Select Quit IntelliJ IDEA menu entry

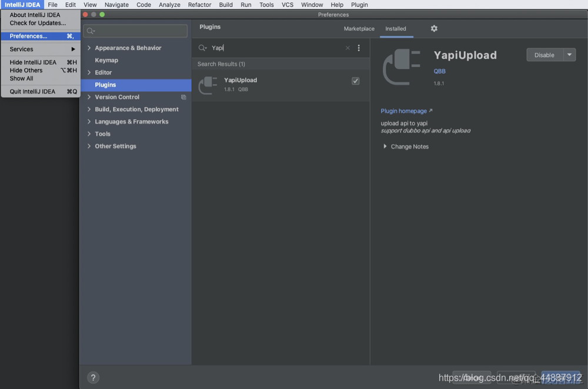click(x=41, y=92)
